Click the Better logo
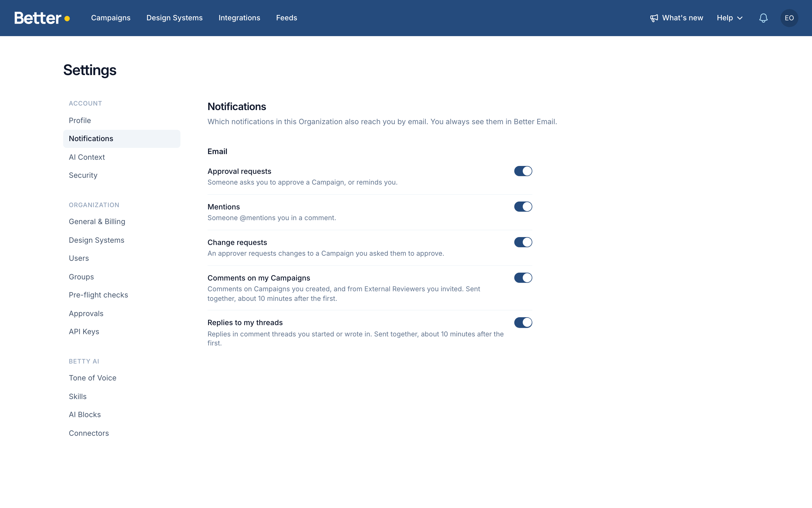Screen dimensions: 812x508 point(42,18)
